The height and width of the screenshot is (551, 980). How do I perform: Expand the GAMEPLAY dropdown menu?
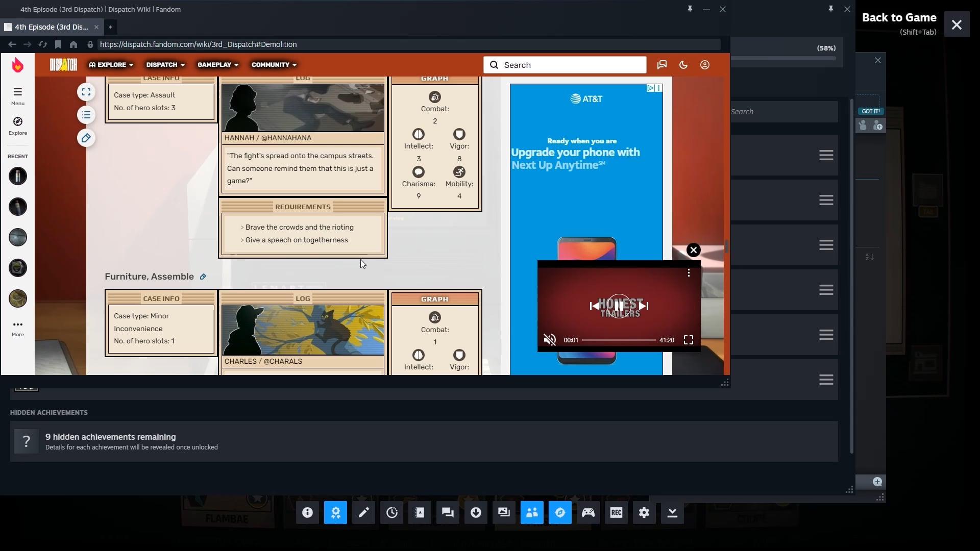tap(218, 65)
